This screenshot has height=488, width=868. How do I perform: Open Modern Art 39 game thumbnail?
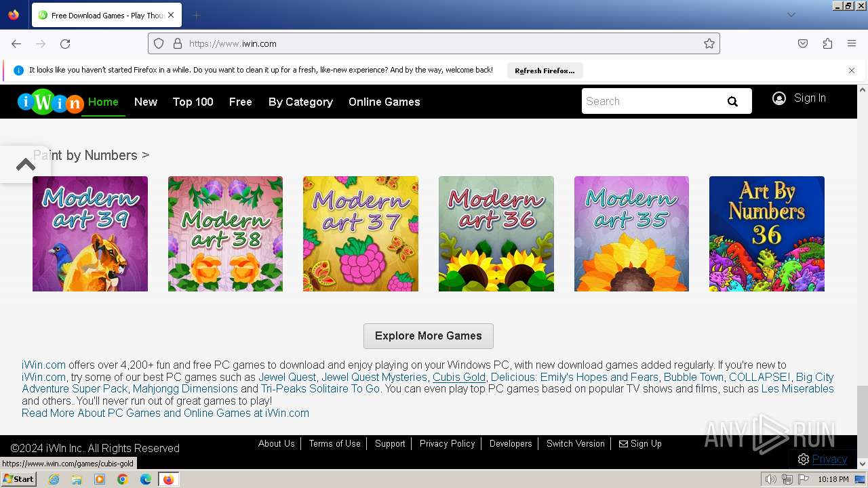(90, 234)
